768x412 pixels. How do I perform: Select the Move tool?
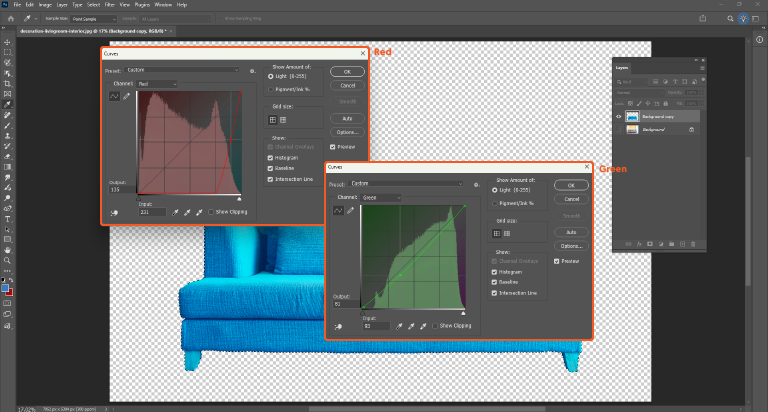[7, 42]
